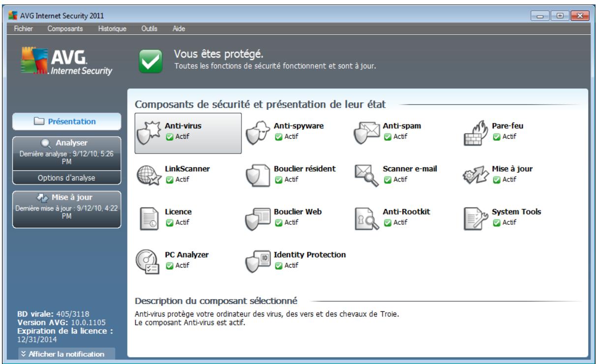Open Options d'analyse
Screen dimensions: 596x364
(x=66, y=178)
